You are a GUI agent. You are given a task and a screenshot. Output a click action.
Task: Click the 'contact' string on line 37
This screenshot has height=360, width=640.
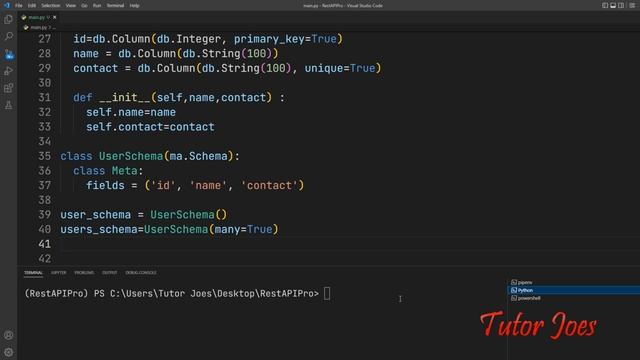pyautogui.click(x=269, y=185)
